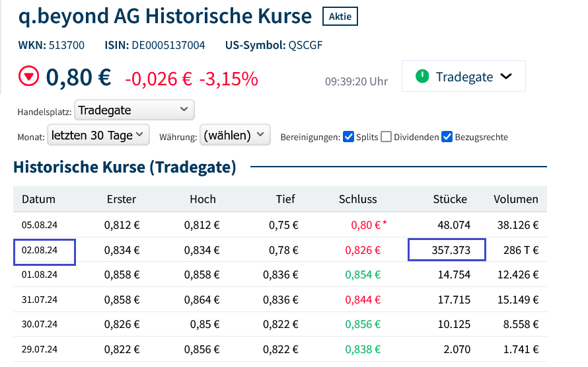Open the large Tradegate exchange selector button
The height and width of the screenshot is (367, 588).
464,77
